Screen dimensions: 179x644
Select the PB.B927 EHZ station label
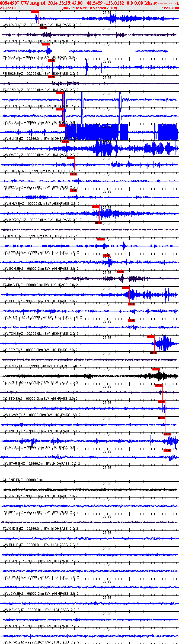pos(13,187)
